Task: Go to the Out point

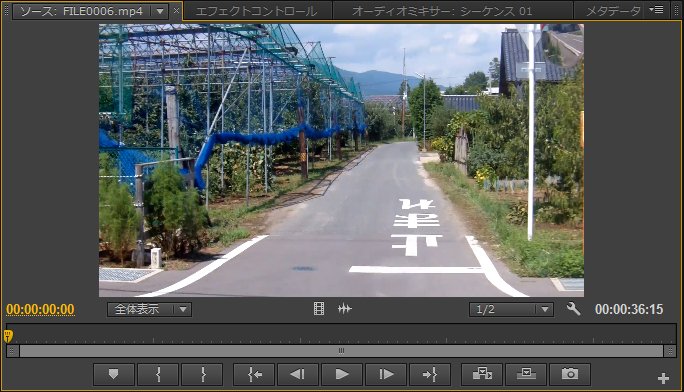Action: point(430,374)
